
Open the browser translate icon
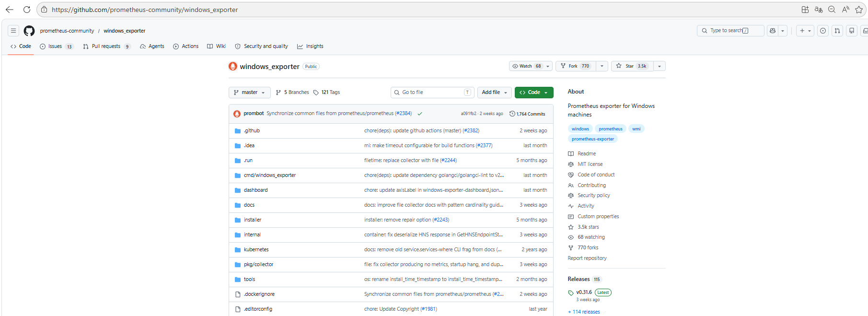(x=819, y=10)
